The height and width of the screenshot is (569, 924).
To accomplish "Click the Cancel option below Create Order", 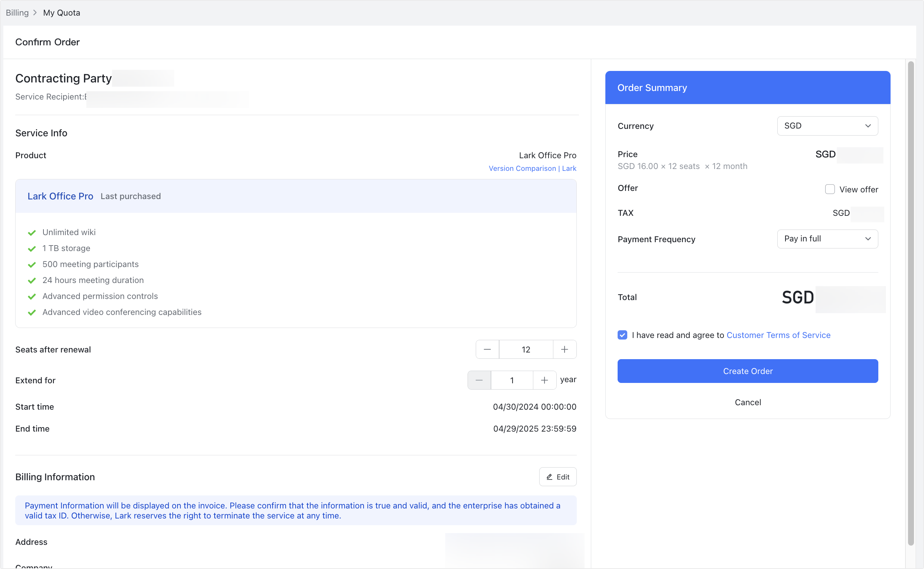I will pyautogui.click(x=748, y=402).
